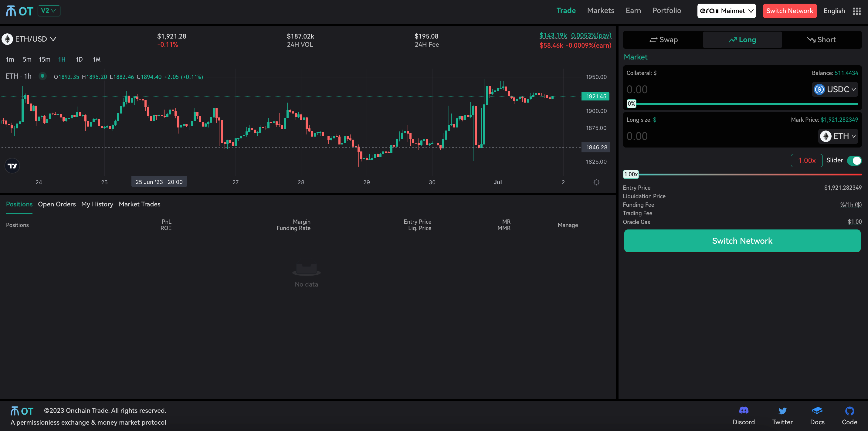The image size is (868, 431).
Task: Click the TradingView logo on the chart
Action: [x=12, y=165]
